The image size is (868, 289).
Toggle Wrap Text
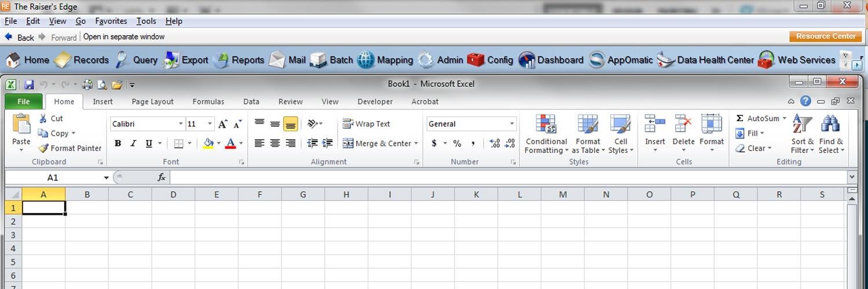pyautogui.click(x=367, y=124)
